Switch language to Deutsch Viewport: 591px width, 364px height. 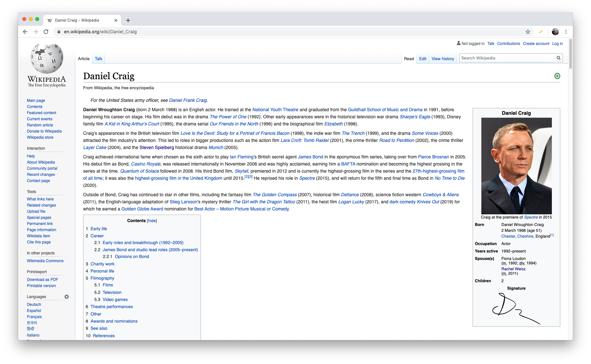(x=34, y=305)
